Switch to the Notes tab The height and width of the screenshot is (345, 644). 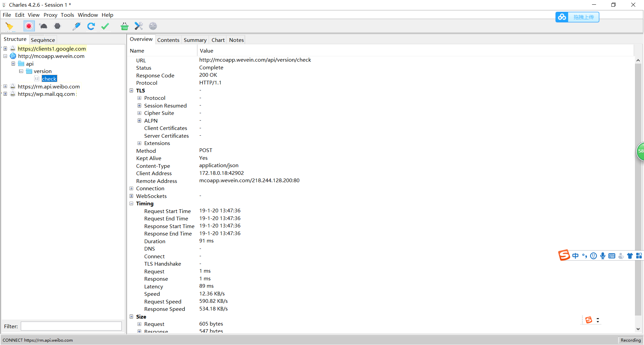click(236, 40)
